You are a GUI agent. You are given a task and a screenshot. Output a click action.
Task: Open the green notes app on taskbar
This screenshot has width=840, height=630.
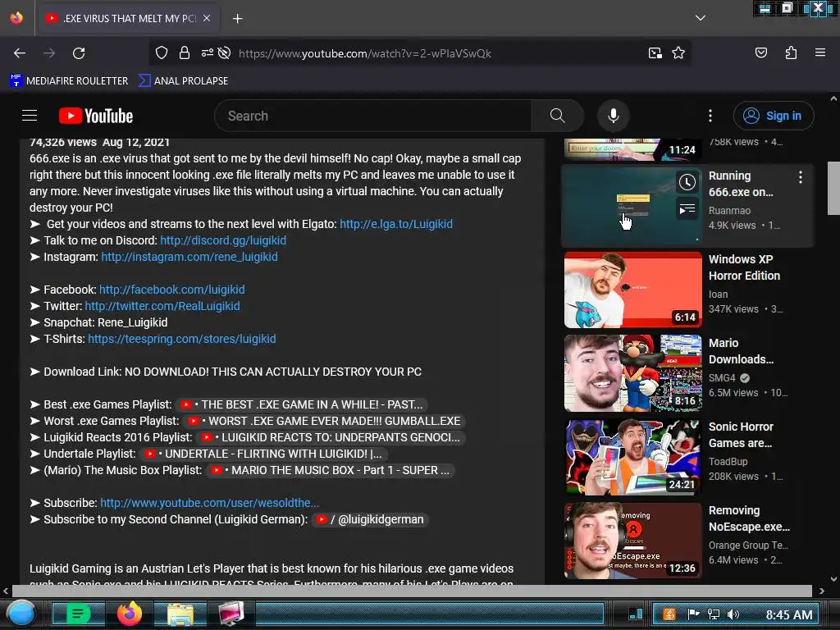[78, 614]
